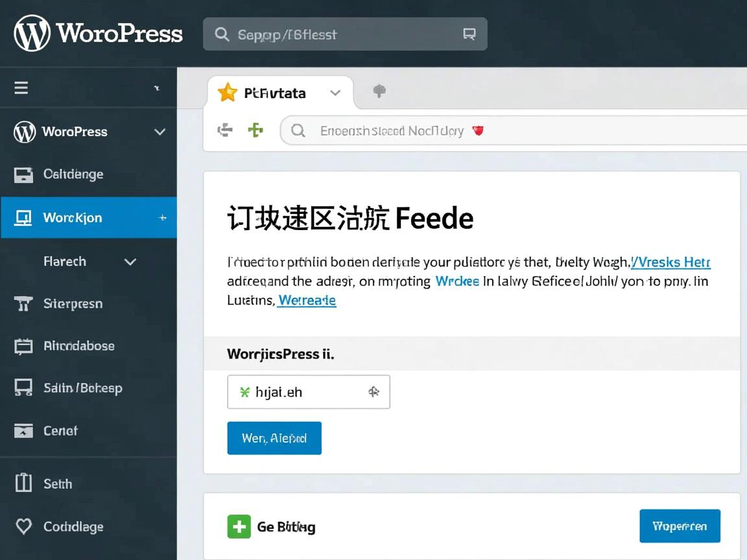Select the Calidenge icon in the sidebar
The image size is (747, 560).
point(23,174)
